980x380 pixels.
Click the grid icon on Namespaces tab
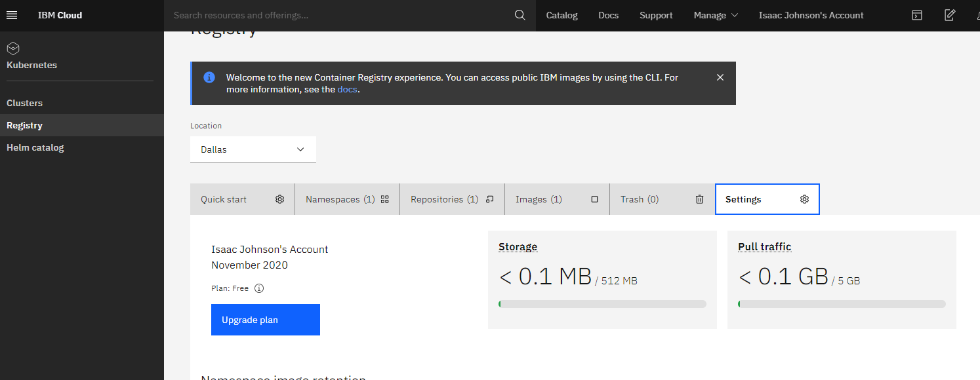click(x=385, y=199)
